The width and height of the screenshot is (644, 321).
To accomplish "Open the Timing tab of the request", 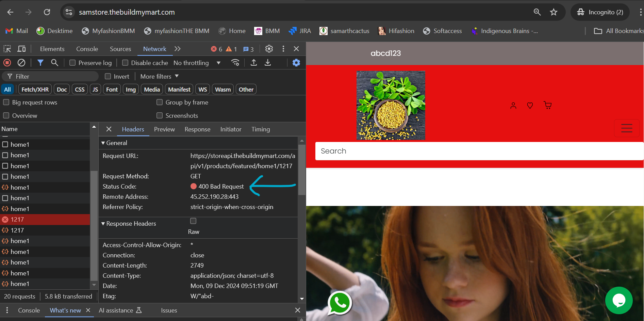I will click(261, 129).
